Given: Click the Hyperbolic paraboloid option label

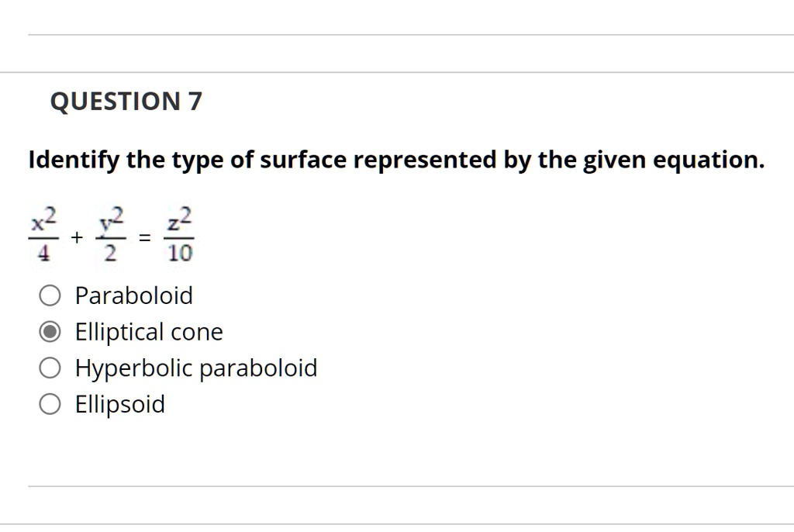Looking at the screenshot, I should pyautogui.click(x=195, y=367).
